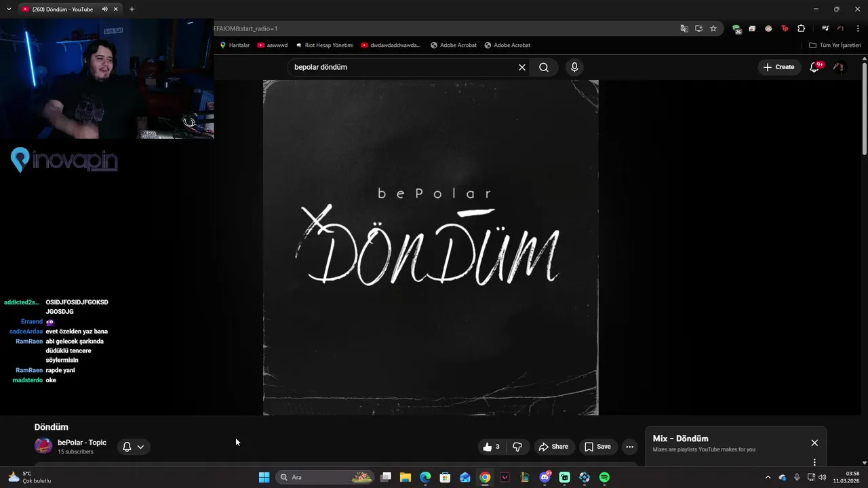Open the bePolar - Topic channel

[x=82, y=443]
